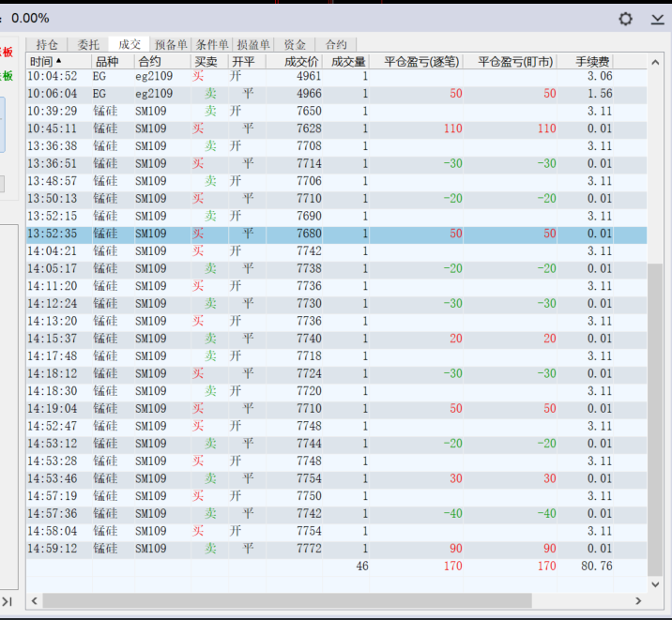Click the horizontal scrollbar left arrow
672x620 pixels.
(35, 600)
